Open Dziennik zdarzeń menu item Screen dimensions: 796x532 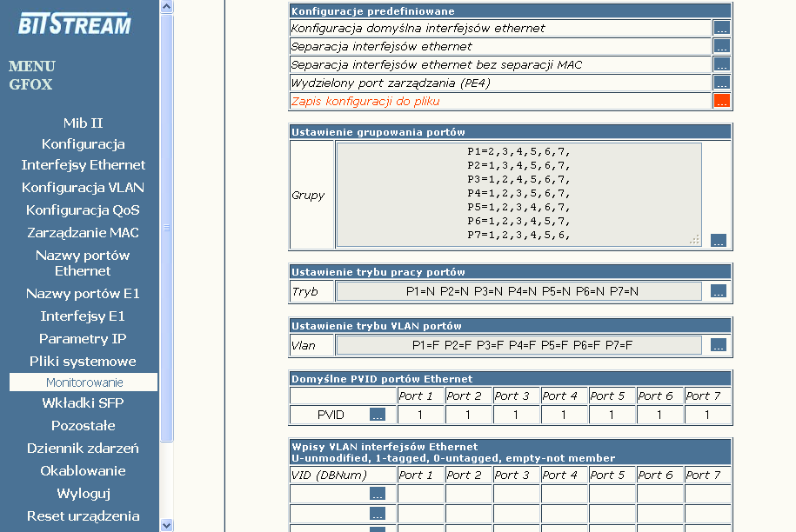84,449
